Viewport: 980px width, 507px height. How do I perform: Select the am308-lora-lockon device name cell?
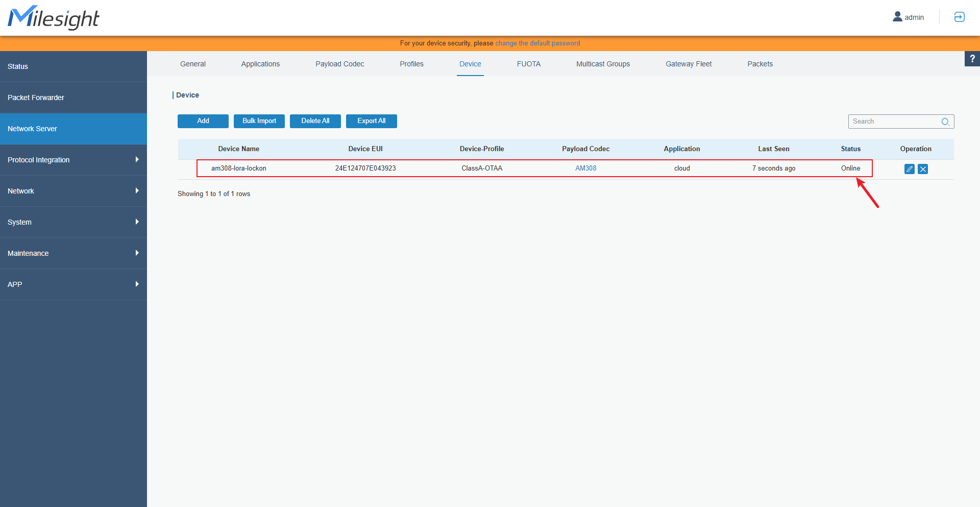239,168
